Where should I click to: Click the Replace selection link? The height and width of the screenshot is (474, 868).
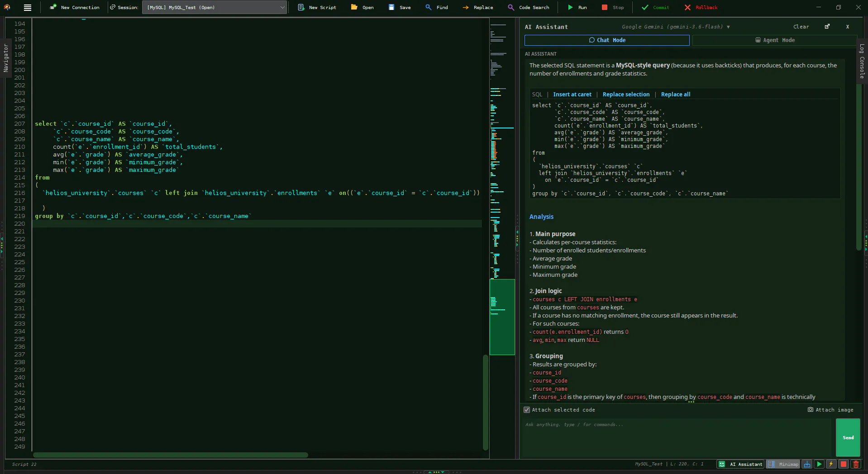[626, 95]
